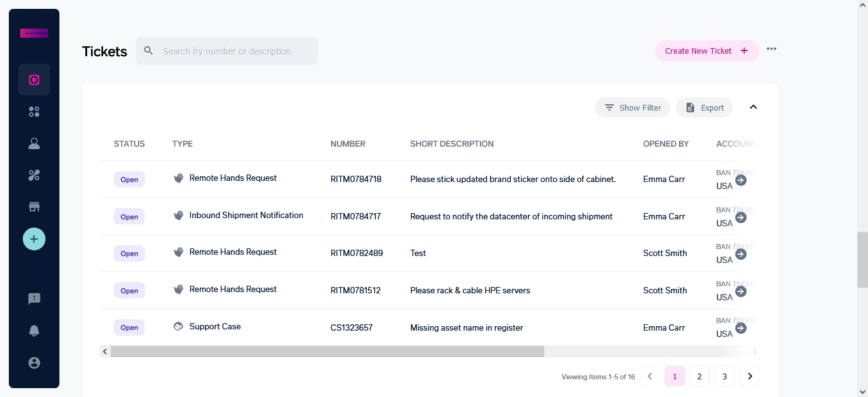Click ticket number RITM0784717
The image size is (868, 397).
(x=355, y=216)
